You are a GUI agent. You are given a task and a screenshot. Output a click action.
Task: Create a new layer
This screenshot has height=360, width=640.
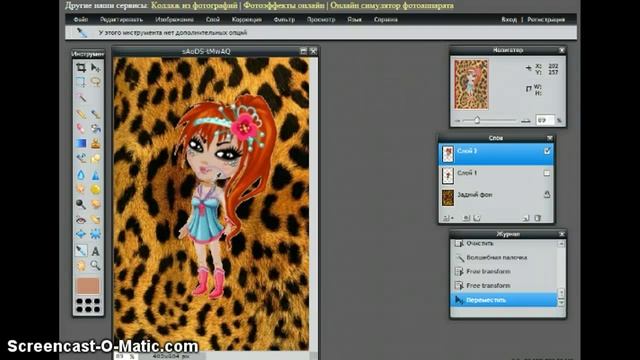tap(526, 218)
